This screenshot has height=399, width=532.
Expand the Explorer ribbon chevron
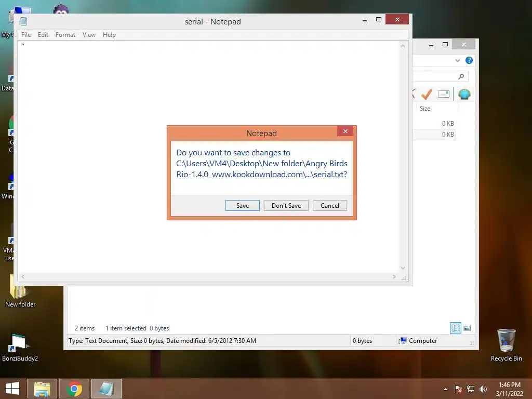coord(457,60)
